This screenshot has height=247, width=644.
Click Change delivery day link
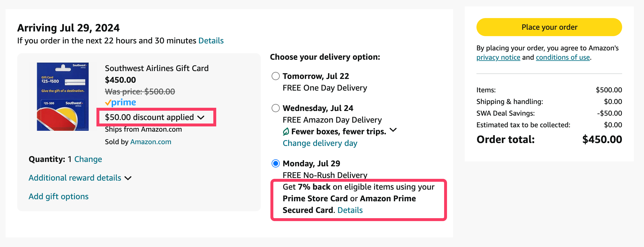click(x=320, y=143)
